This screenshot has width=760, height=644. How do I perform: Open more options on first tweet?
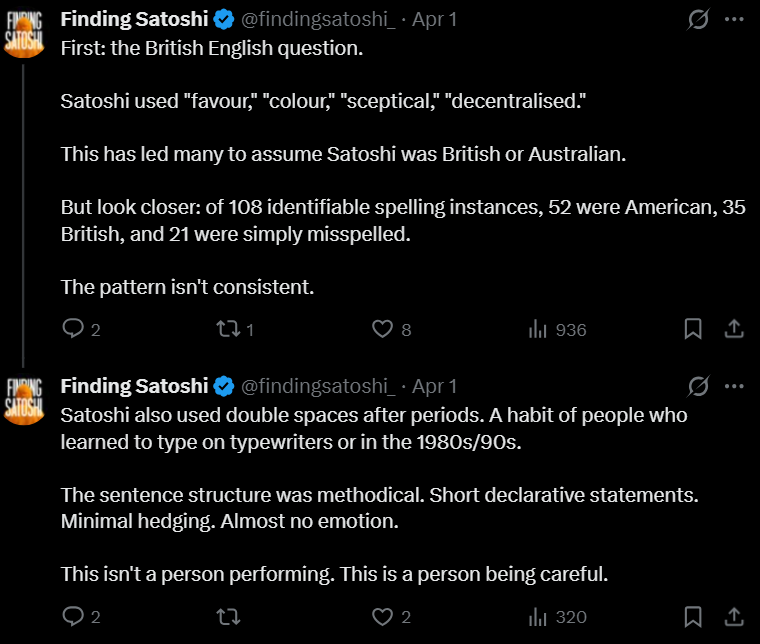click(x=734, y=19)
